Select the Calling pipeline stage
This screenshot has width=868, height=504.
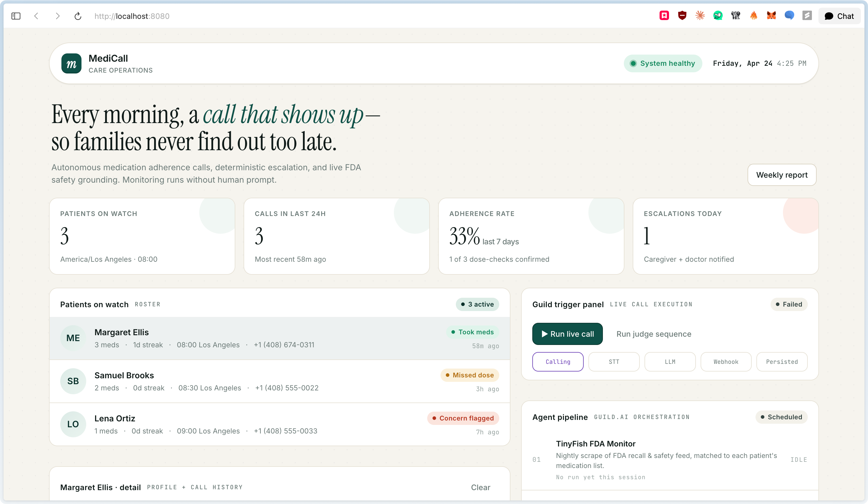(558, 361)
